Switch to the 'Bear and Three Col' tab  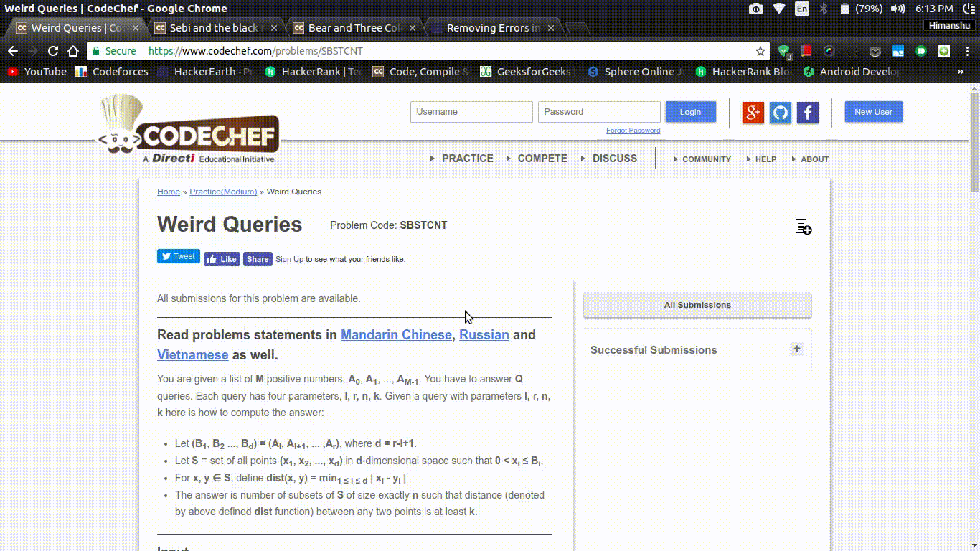[354, 28]
